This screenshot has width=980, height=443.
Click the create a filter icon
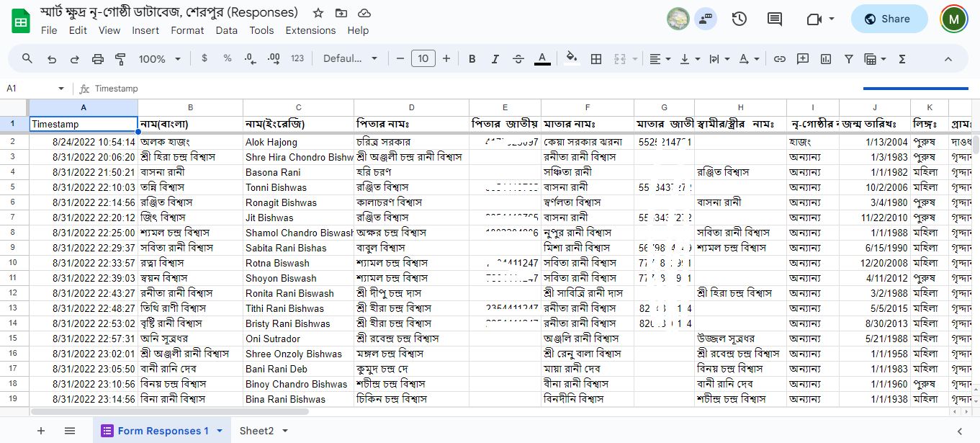coord(849,59)
